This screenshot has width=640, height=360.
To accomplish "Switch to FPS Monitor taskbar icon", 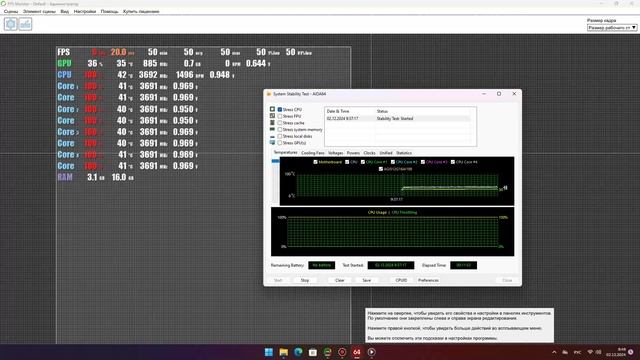I will tap(327, 352).
